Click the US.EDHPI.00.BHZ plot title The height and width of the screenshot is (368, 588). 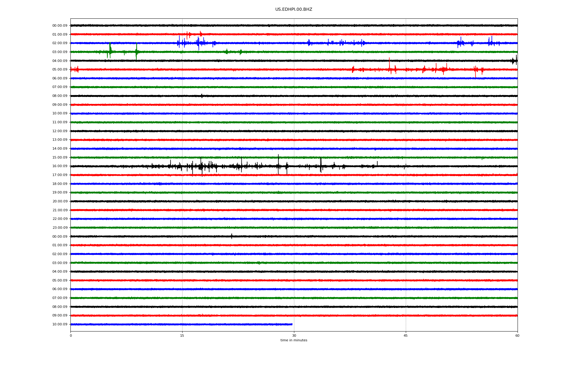click(294, 10)
